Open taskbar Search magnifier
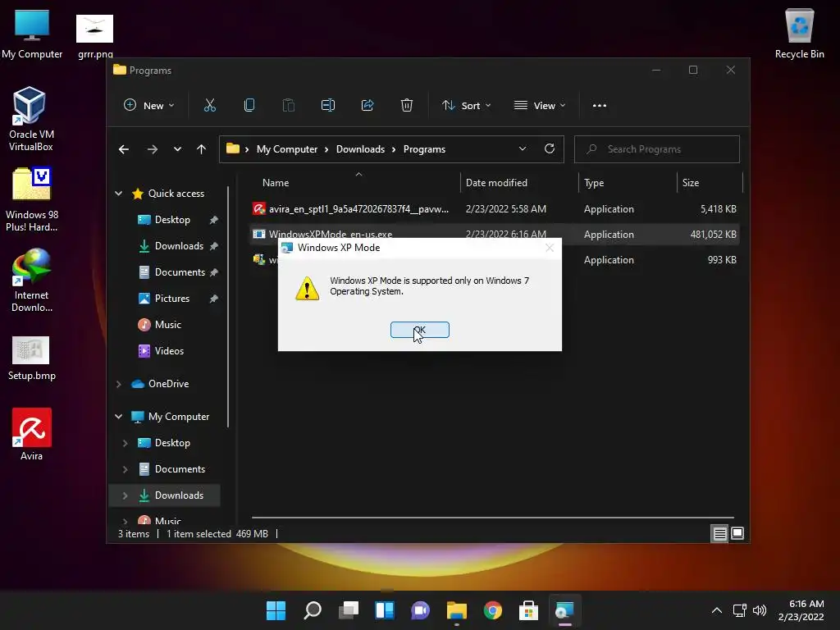Image resolution: width=840 pixels, height=630 pixels. click(313, 610)
